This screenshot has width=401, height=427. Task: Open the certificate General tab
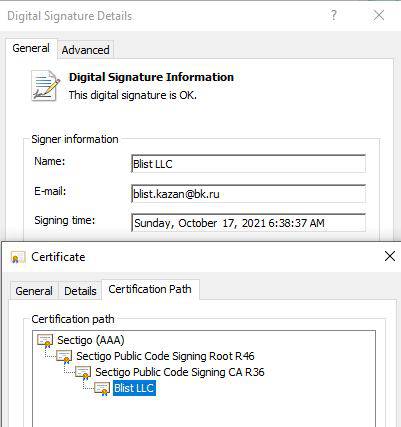point(34,291)
